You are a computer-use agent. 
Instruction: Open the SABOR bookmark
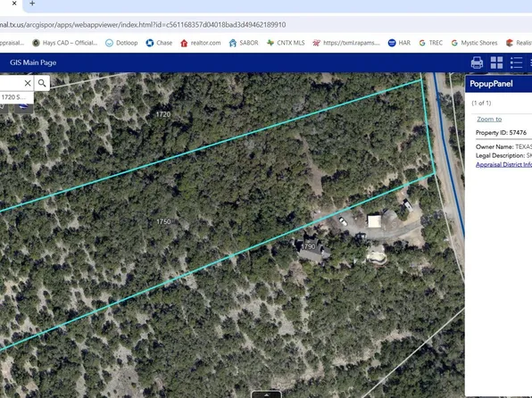coord(244,43)
